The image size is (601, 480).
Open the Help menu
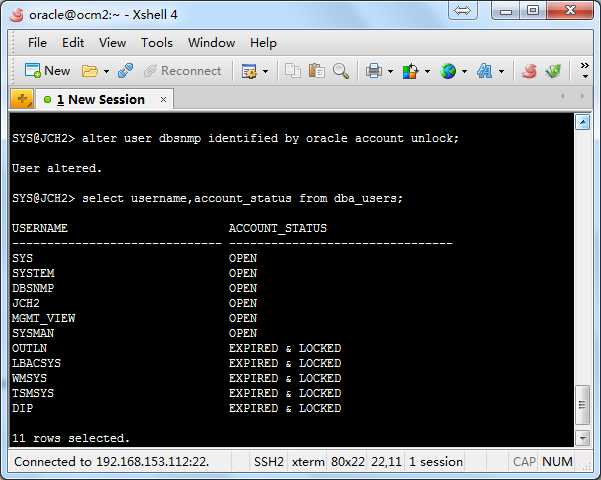[263, 43]
